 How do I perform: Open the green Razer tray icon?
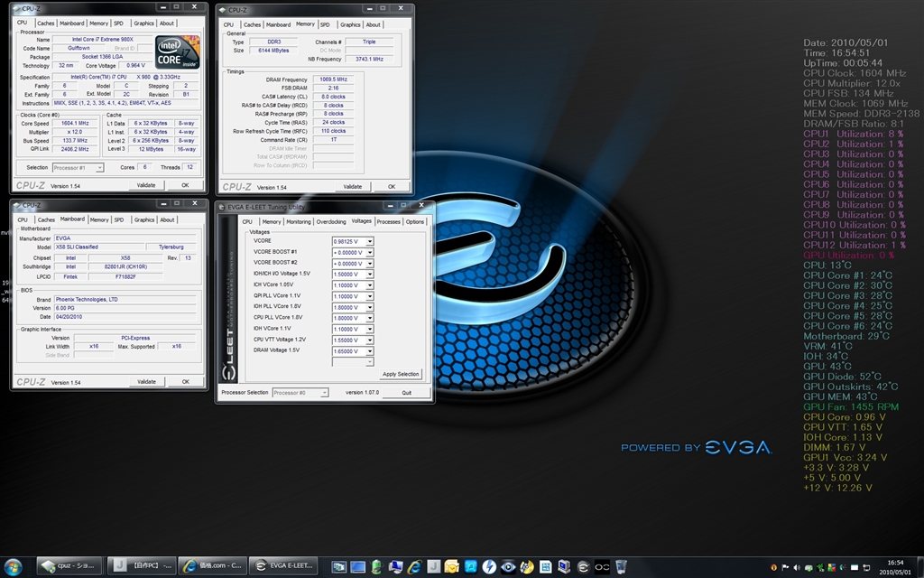click(819, 568)
